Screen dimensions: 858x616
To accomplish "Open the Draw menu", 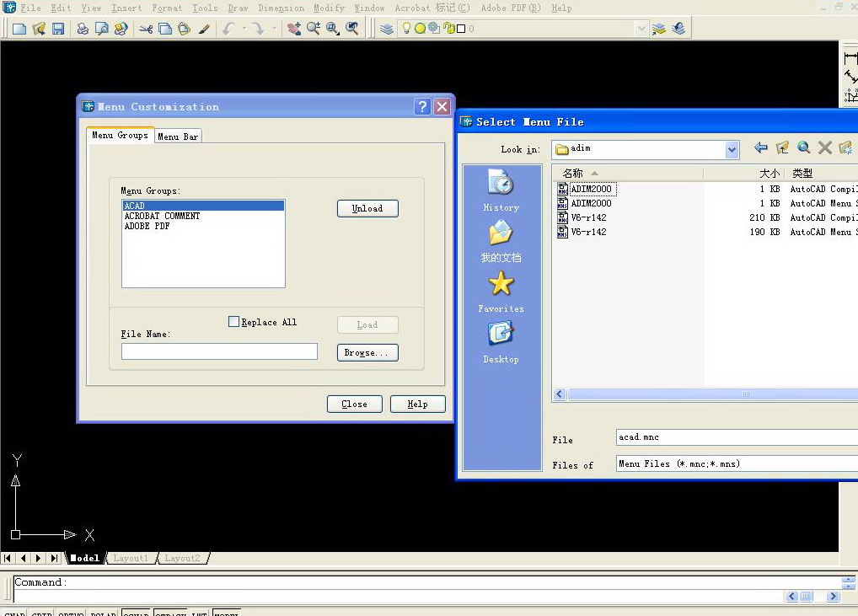I will (238, 8).
